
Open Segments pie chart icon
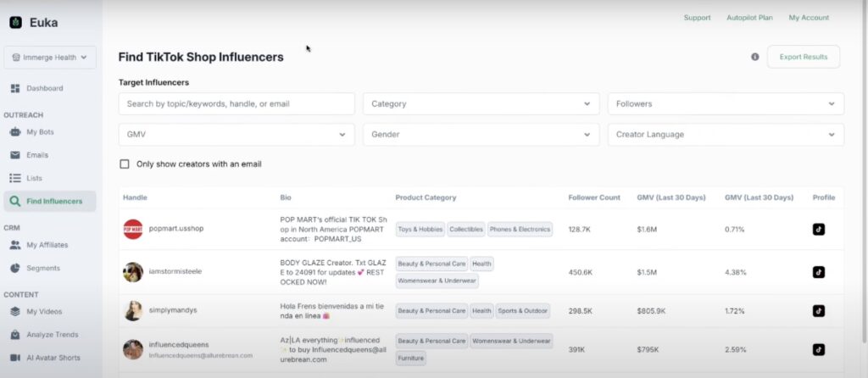pyautogui.click(x=15, y=268)
